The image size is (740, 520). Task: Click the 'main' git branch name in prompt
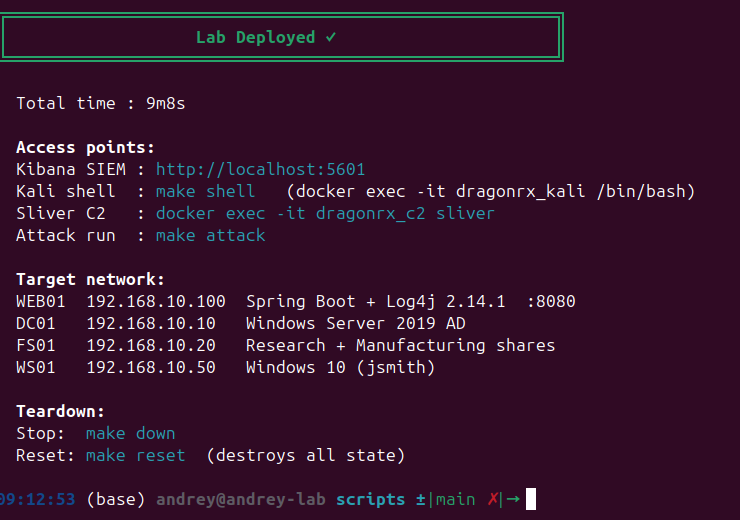click(x=455, y=499)
